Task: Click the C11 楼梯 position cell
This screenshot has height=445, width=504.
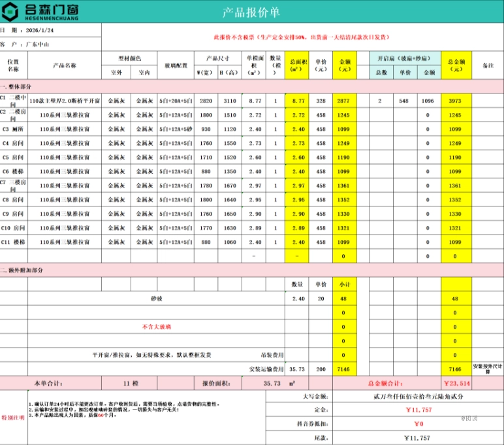Action: (14, 242)
